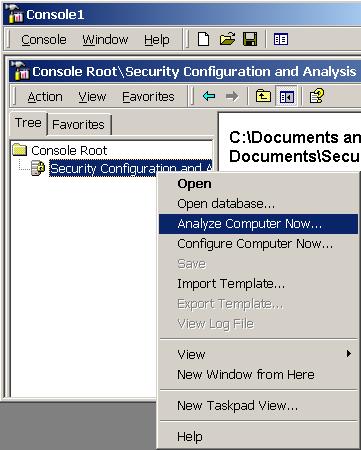Toggle the Show/Hide Console Tree icon
Viewport: 361px width, 450px height.
(x=286, y=97)
